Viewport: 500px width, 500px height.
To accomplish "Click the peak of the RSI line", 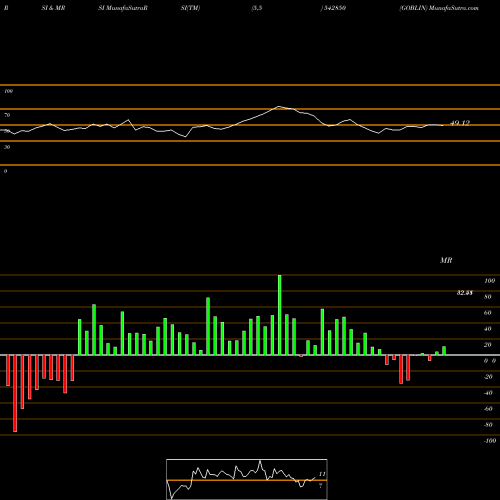I will 279,106.
